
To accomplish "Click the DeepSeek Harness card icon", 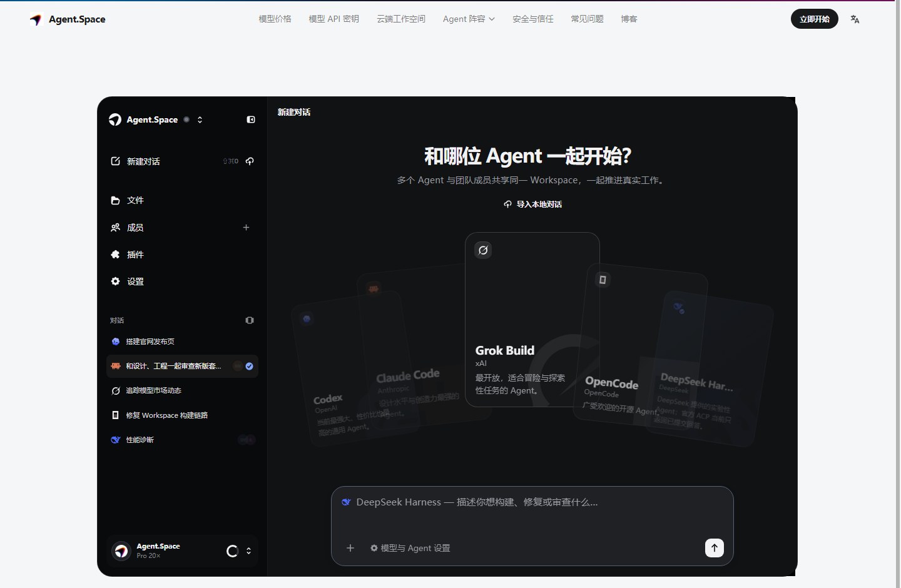I will pos(679,307).
